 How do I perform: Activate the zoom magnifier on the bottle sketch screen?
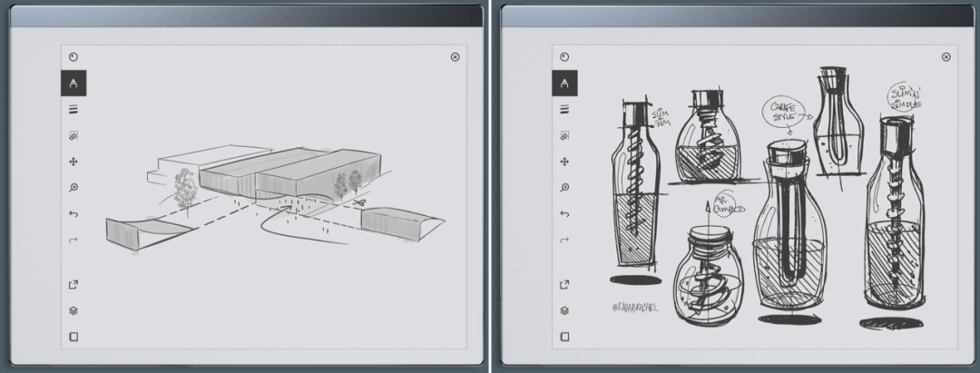click(x=564, y=188)
